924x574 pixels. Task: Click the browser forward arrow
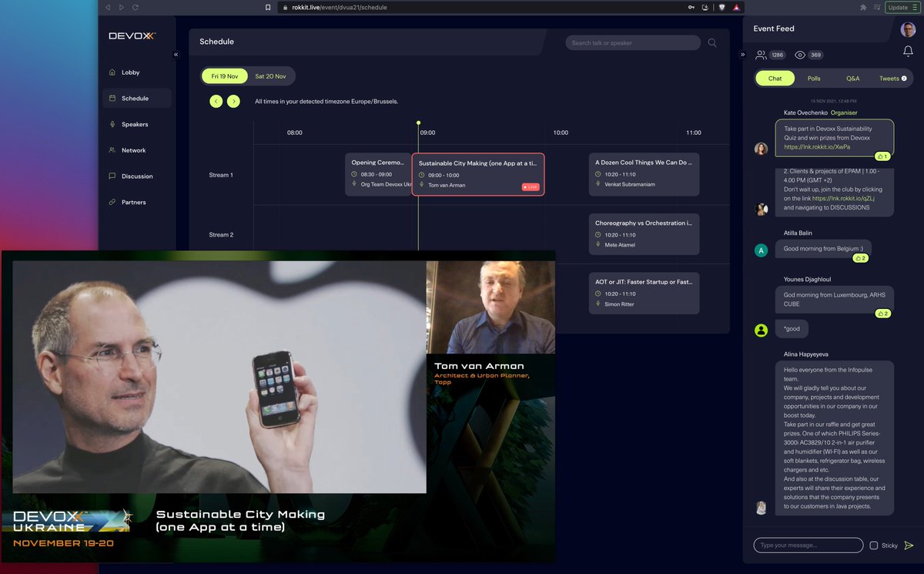121,7
